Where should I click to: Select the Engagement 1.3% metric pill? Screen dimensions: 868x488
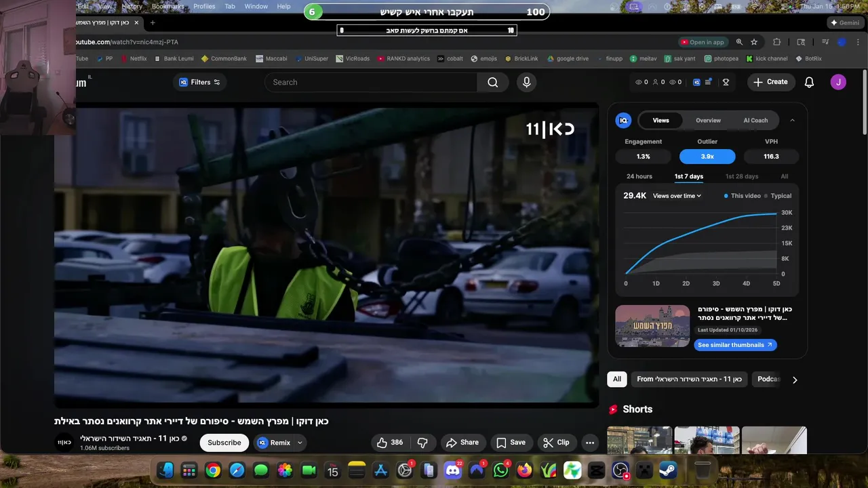(644, 157)
